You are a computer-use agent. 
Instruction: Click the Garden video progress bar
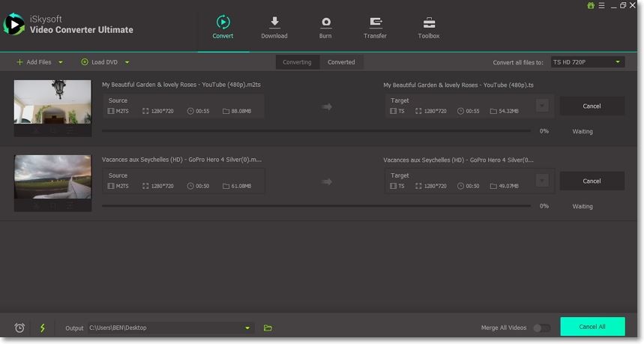(316, 131)
